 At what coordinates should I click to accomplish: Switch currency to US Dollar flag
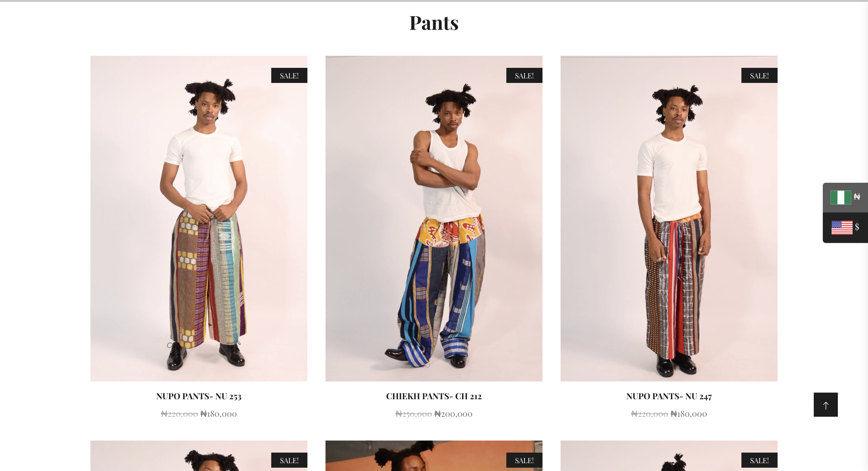pyautogui.click(x=845, y=228)
